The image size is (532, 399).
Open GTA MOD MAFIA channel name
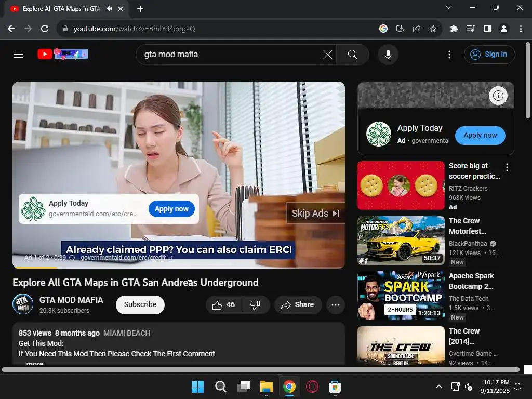[x=71, y=300]
